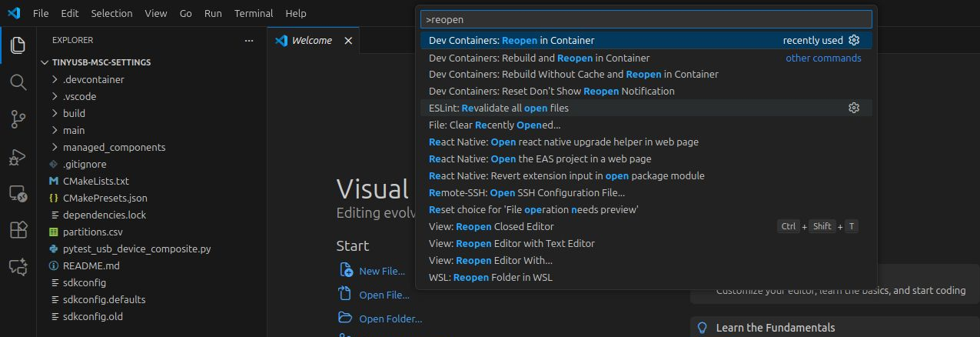
Task: Open the Source Control view
Action: [18, 119]
